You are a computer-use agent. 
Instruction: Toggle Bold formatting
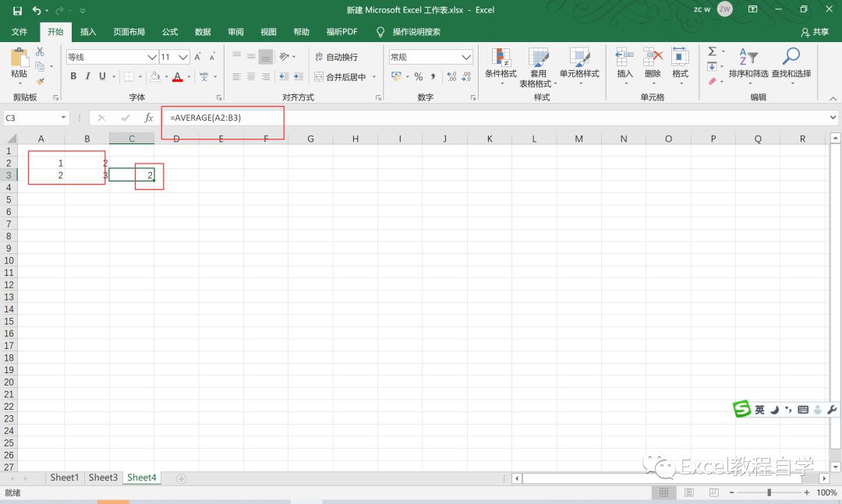pos(73,76)
